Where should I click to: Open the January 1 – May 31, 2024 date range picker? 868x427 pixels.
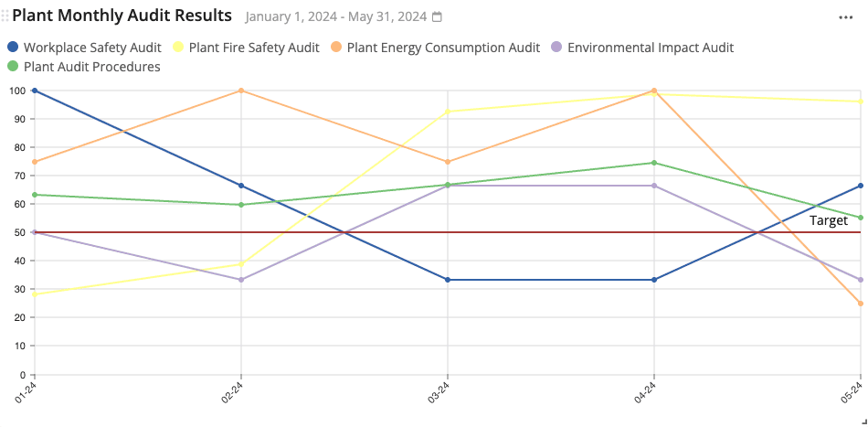(337, 17)
